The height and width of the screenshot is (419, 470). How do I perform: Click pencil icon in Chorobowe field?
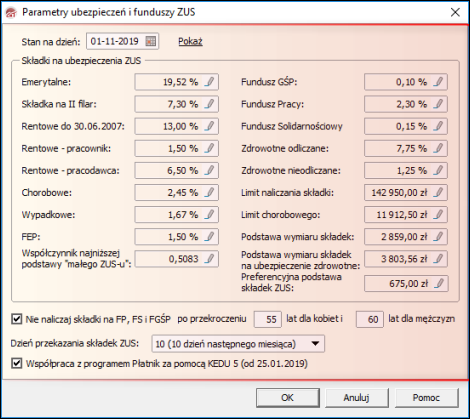click(209, 192)
